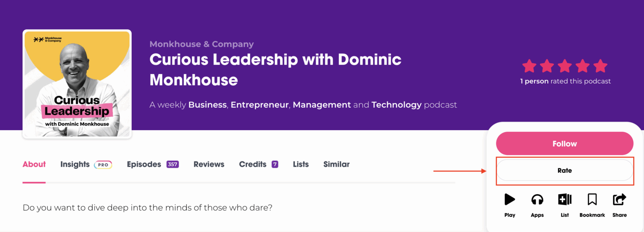Open the Insights PRO tab
This screenshot has height=232, width=644.
click(86, 164)
